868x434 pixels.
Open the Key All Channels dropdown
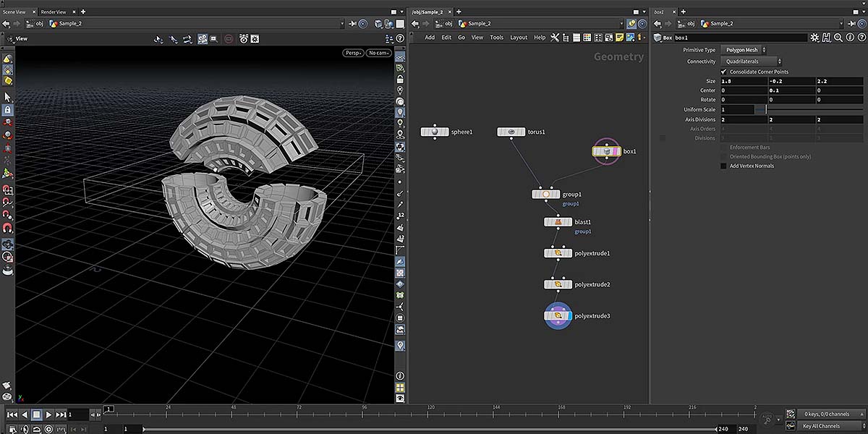(x=830, y=426)
